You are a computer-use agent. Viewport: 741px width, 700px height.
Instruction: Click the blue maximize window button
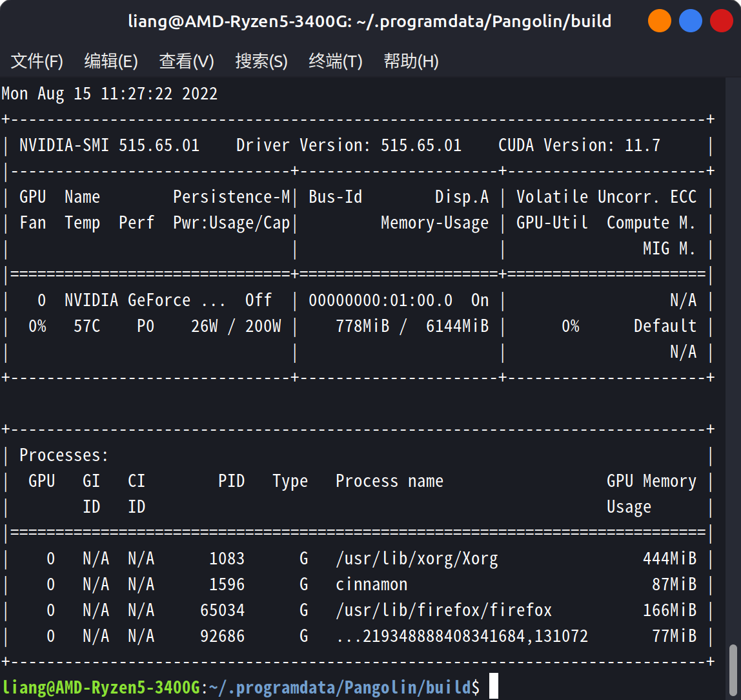click(691, 21)
